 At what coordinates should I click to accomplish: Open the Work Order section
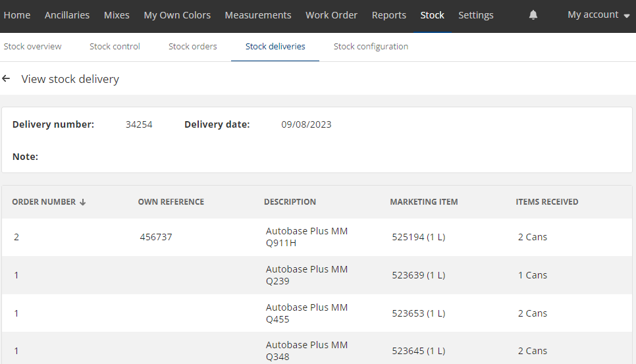pyautogui.click(x=331, y=15)
